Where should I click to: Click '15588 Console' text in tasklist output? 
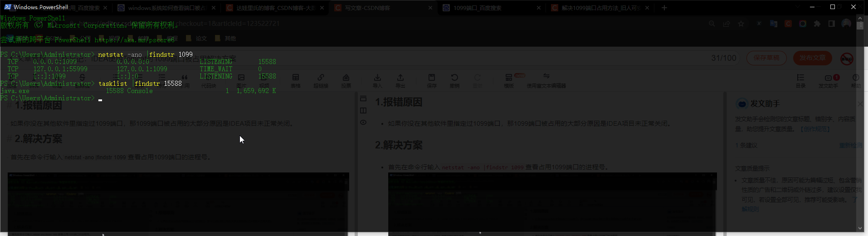(x=129, y=91)
